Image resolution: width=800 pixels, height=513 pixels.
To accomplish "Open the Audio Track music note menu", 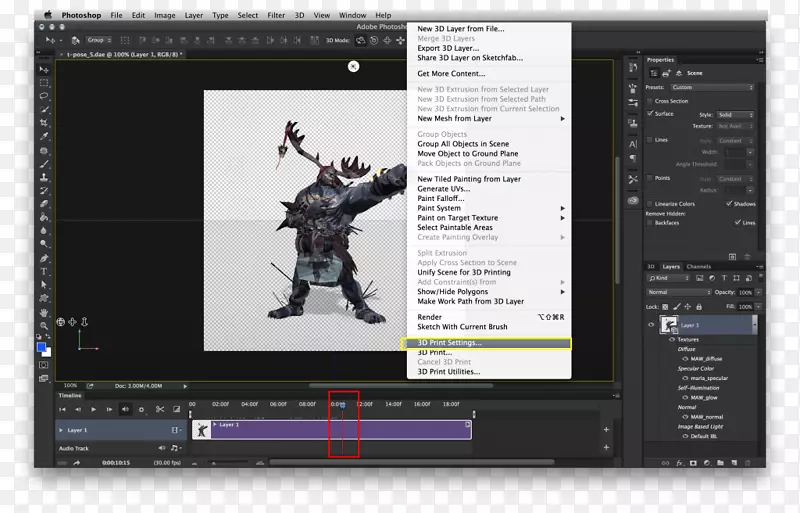I will [176, 448].
